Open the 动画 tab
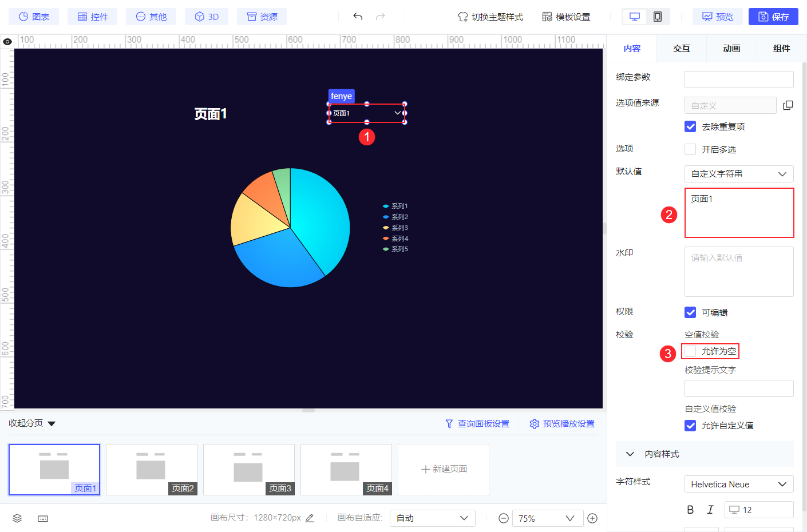Image resolution: width=807 pixels, height=532 pixels. (731, 49)
